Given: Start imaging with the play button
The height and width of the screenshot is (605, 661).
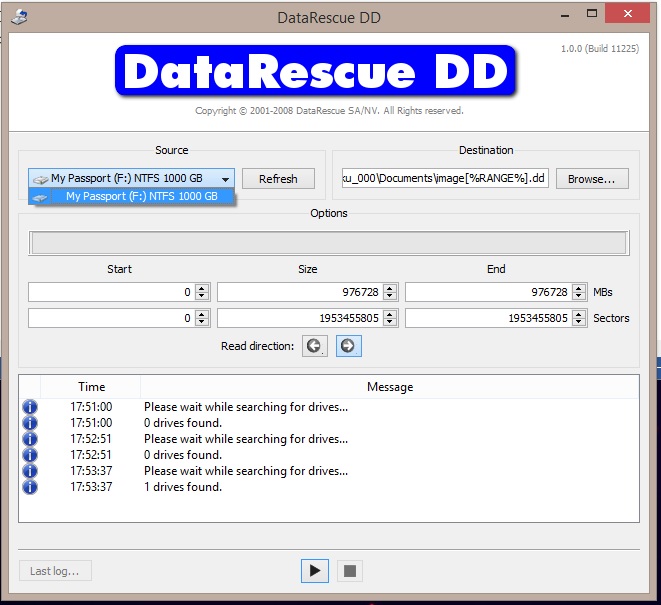Looking at the screenshot, I should tap(315, 571).
